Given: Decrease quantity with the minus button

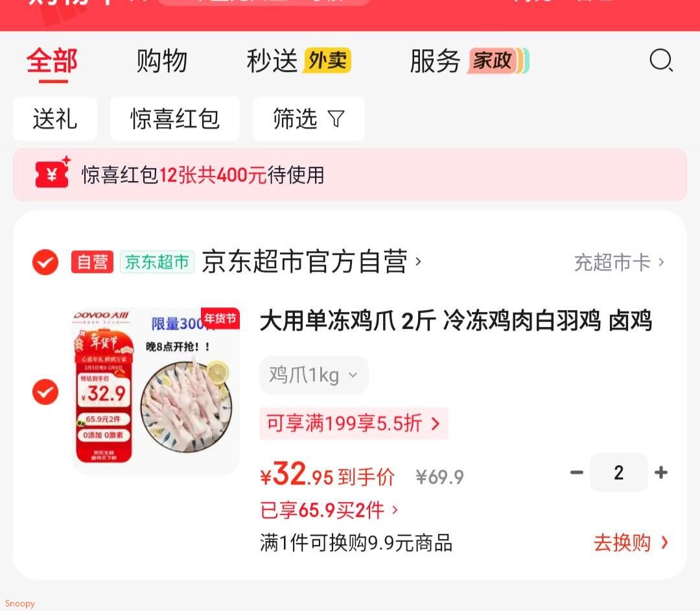Looking at the screenshot, I should point(576,472).
